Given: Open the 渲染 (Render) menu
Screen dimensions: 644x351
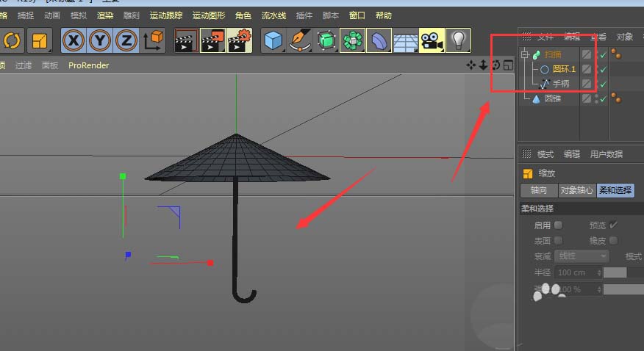Looking at the screenshot, I should coord(104,15).
